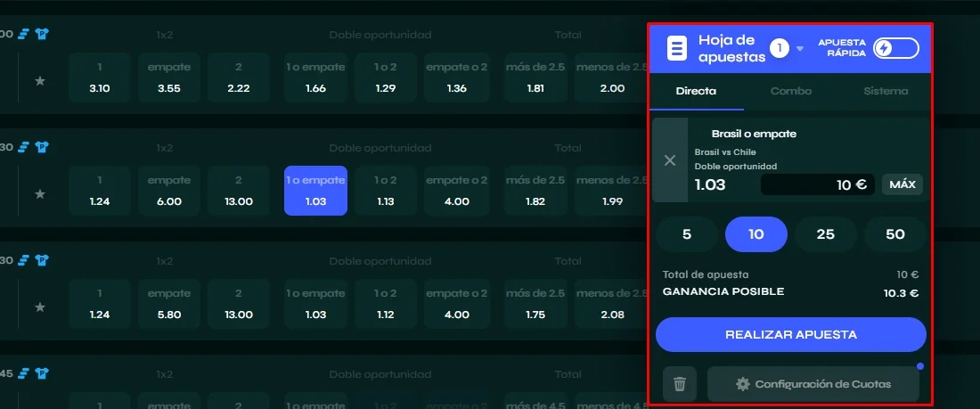The height and width of the screenshot is (409, 980).
Task: Select 1 o empate odds 1.66
Action: tap(315, 78)
